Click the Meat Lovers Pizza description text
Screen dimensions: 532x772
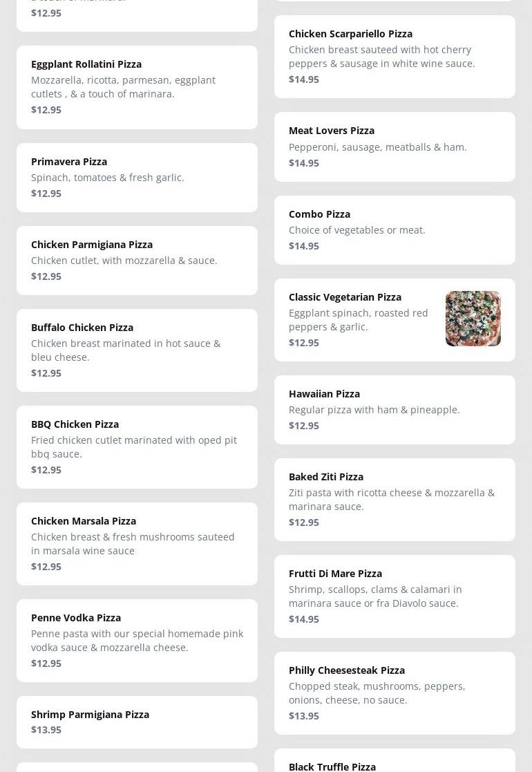click(377, 147)
